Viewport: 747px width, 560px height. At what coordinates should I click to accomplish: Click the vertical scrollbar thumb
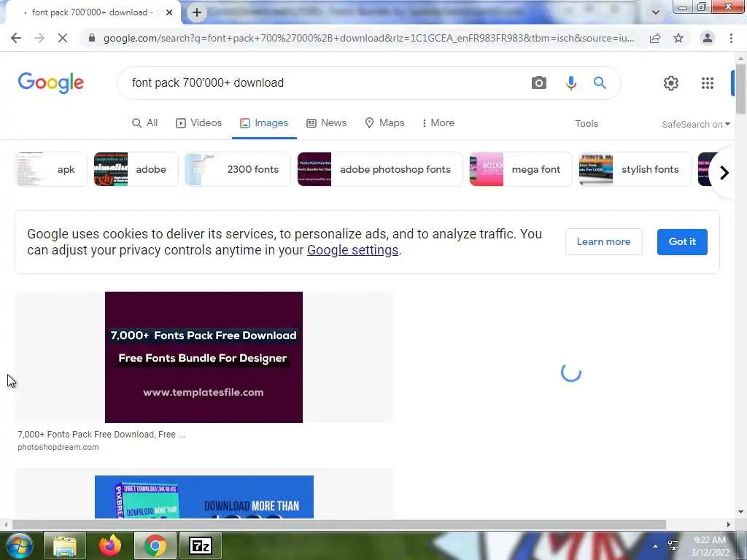pos(740,89)
